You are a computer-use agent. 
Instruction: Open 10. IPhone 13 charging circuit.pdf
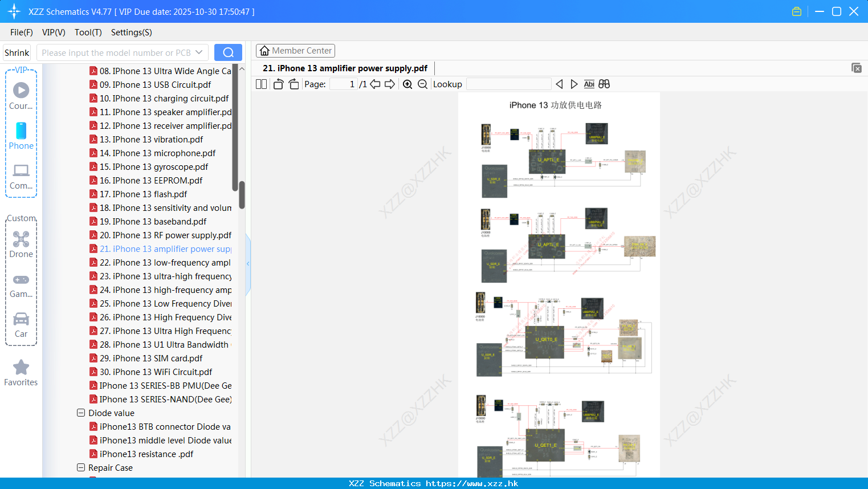point(159,98)
